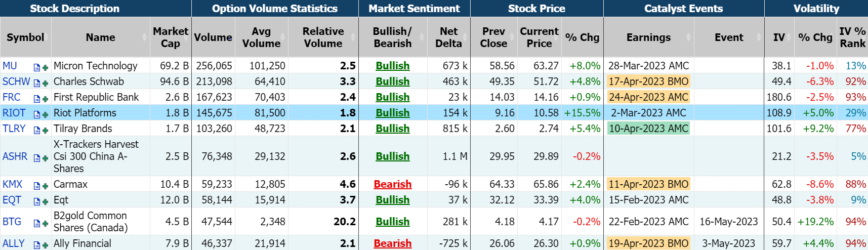Viewport: 868px width, 250px height.
Task: Click the document icon in the BTG row
Action: tap(37, 223)
